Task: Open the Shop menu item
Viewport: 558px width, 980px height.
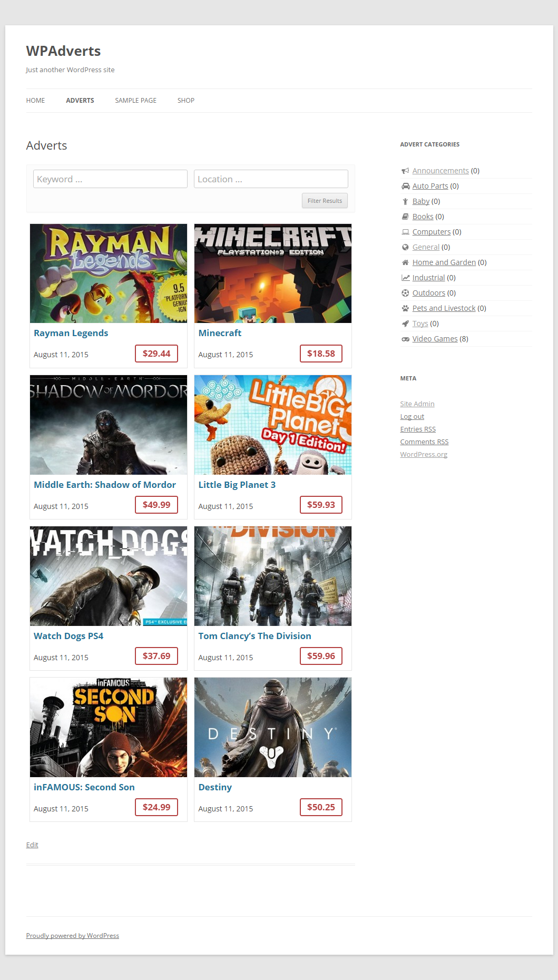Action: [x=185, y=101]
